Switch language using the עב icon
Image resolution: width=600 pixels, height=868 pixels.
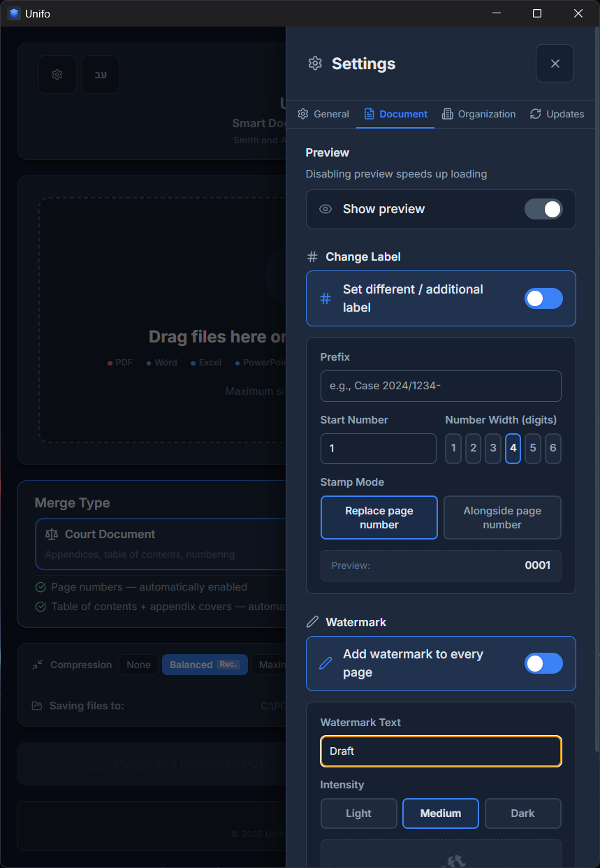[101, 75]
